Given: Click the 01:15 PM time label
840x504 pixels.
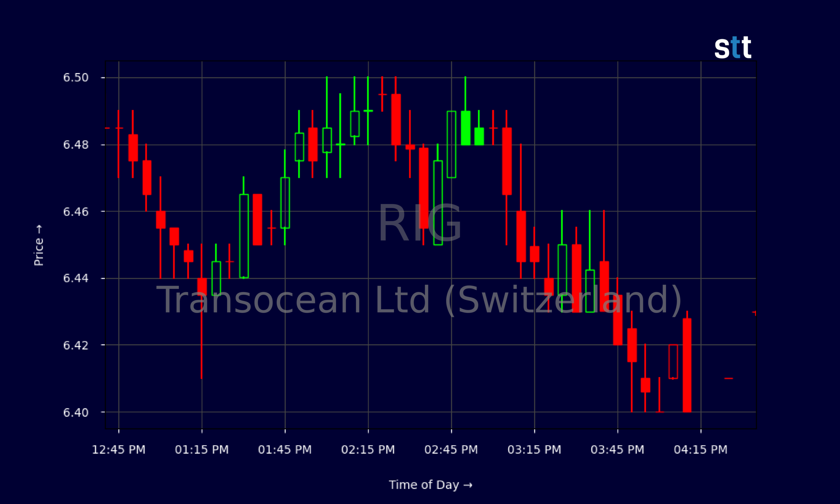Looking at the screenshot, I should click(202, 450).
